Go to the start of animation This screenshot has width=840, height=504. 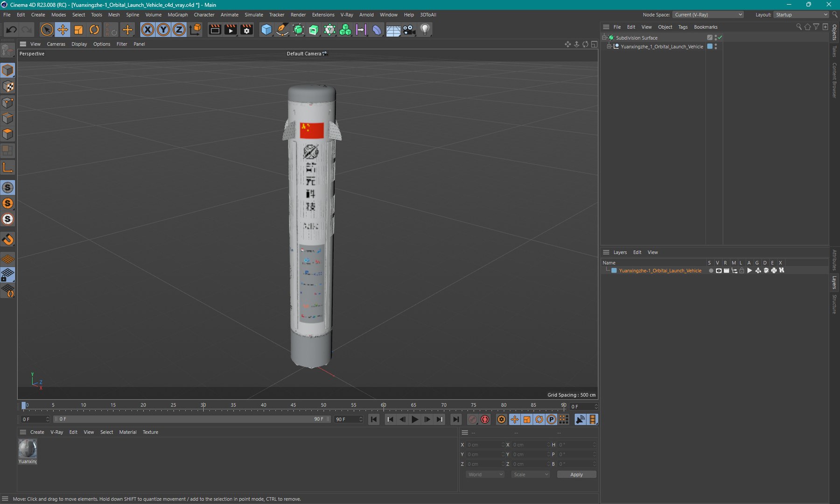pyautogui.click(x=374, y=420)
